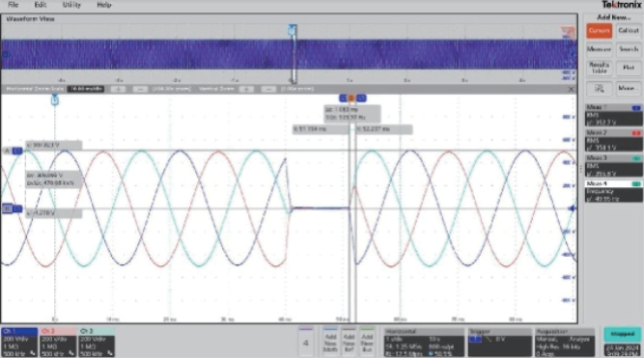Click the trigger level arrow at right edge

(x=572, y=208)
